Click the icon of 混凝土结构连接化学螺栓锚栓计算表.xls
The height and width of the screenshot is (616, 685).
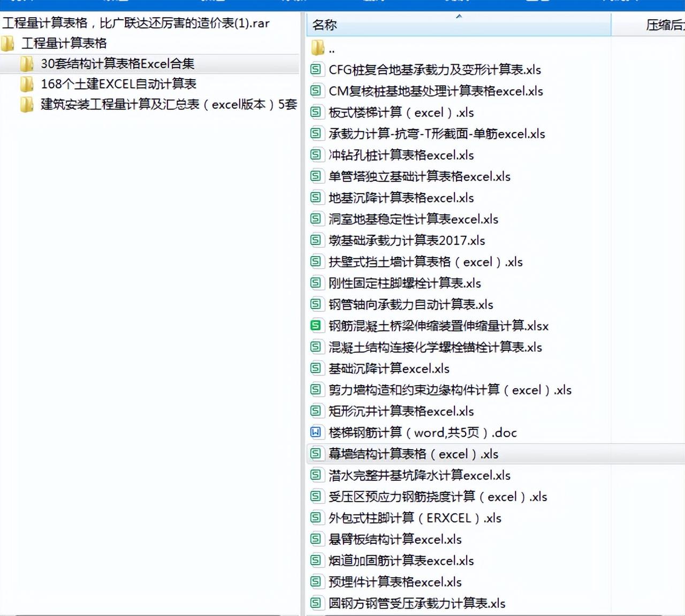coord(316,347)
